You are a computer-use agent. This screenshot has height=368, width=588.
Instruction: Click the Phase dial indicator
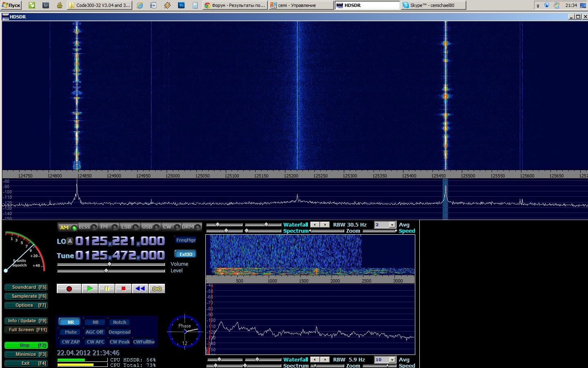pyautogui.click(x=185, y=331)
